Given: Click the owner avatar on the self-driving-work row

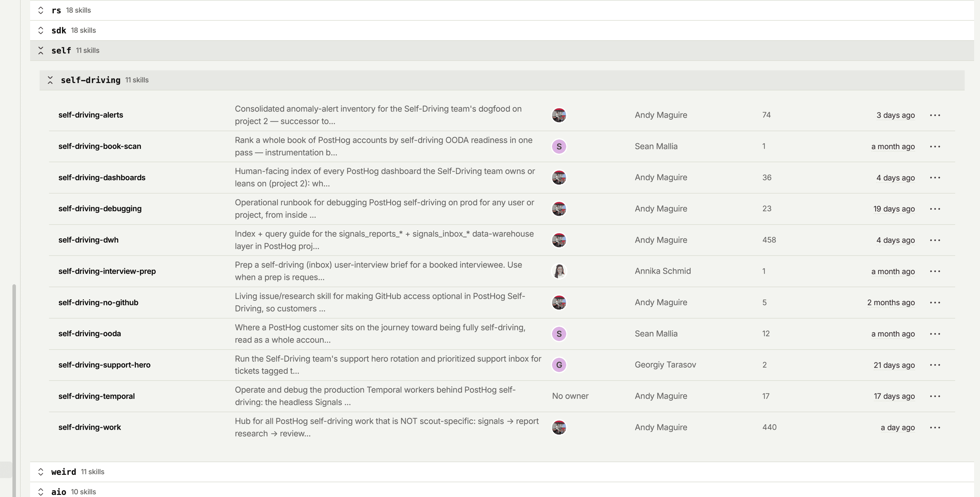Looking at the screenshot, I should tap(559, 427).
